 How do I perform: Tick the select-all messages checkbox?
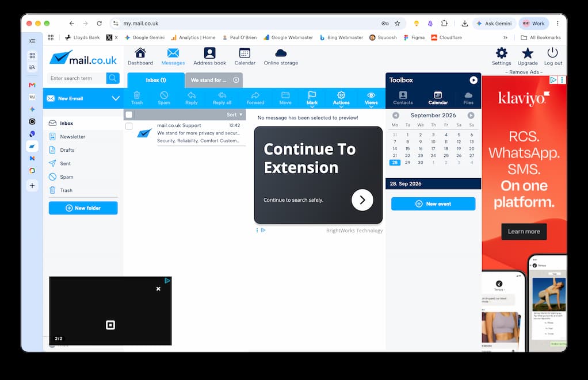click(129, 114)
